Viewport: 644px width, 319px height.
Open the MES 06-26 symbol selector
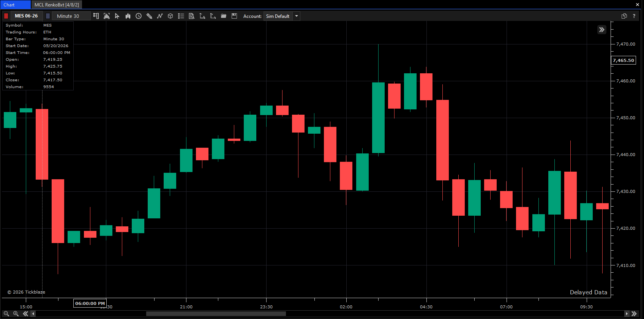click(26, 16)
